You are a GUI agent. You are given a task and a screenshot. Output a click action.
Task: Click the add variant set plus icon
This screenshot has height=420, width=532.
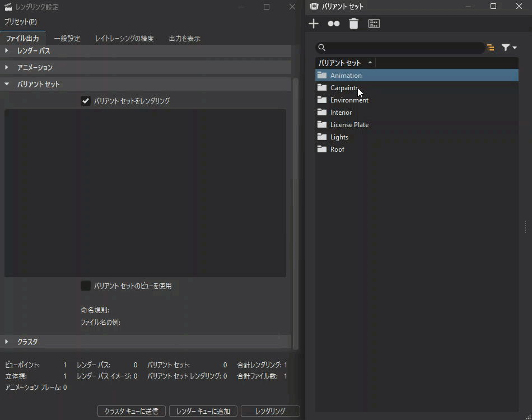[x=314, y=24]
